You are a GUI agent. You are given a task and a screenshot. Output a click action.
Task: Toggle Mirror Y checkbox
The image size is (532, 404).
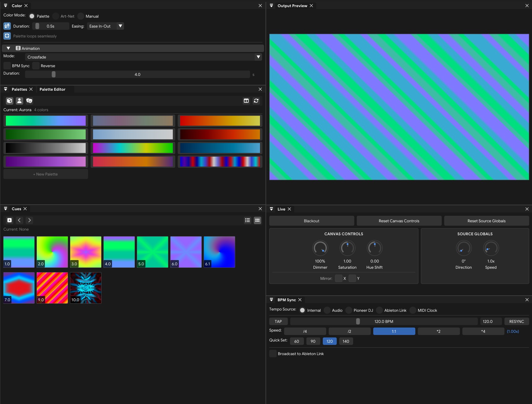point(352,278)
